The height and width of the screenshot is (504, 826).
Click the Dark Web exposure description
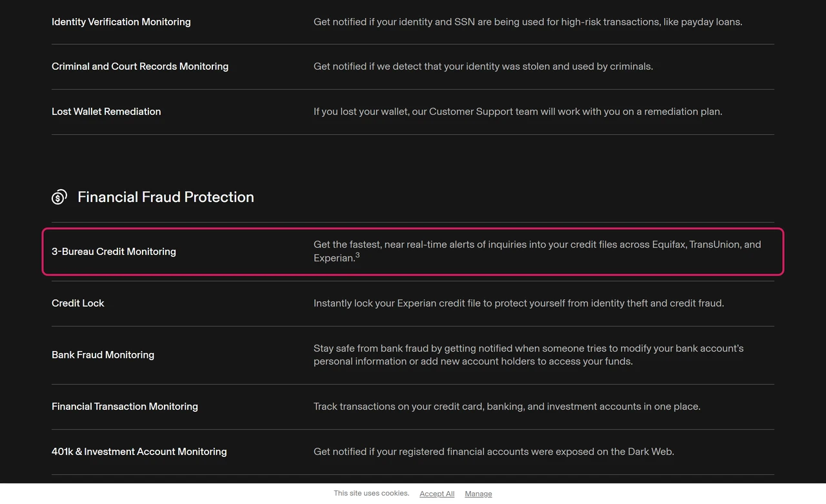(x=494, y=452)
